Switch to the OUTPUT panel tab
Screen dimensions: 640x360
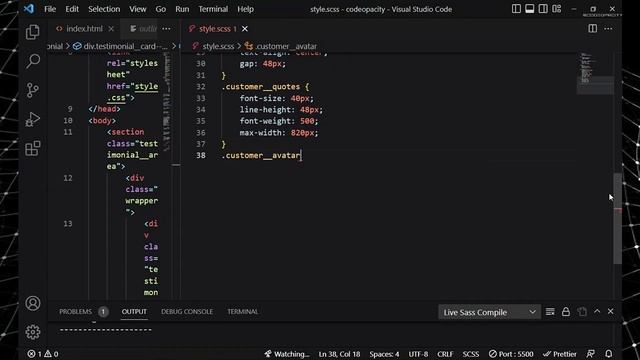134,311
